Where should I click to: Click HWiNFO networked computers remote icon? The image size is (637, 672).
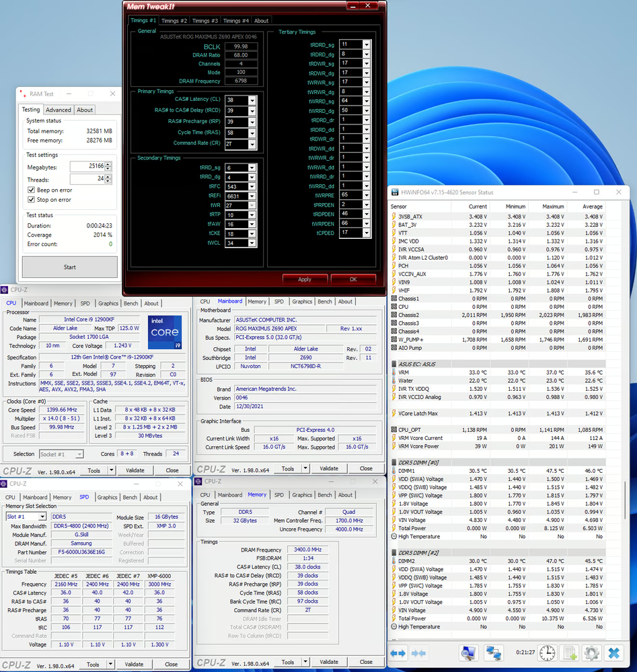pos(493,653)
